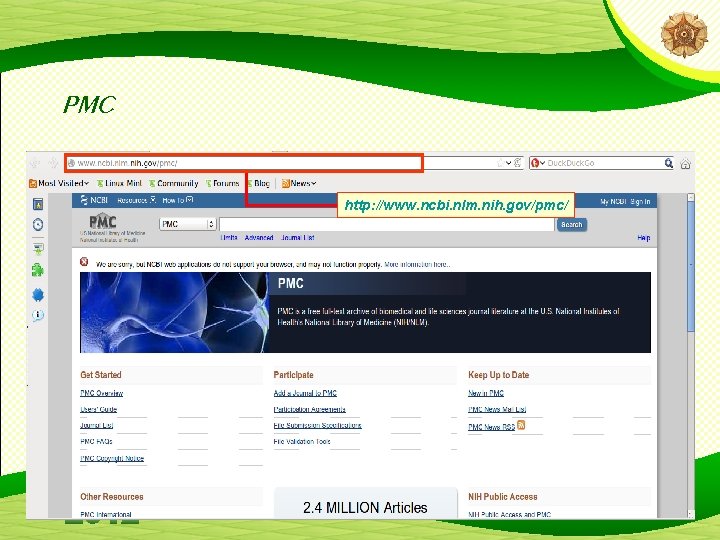Open the Limits link

229,238
